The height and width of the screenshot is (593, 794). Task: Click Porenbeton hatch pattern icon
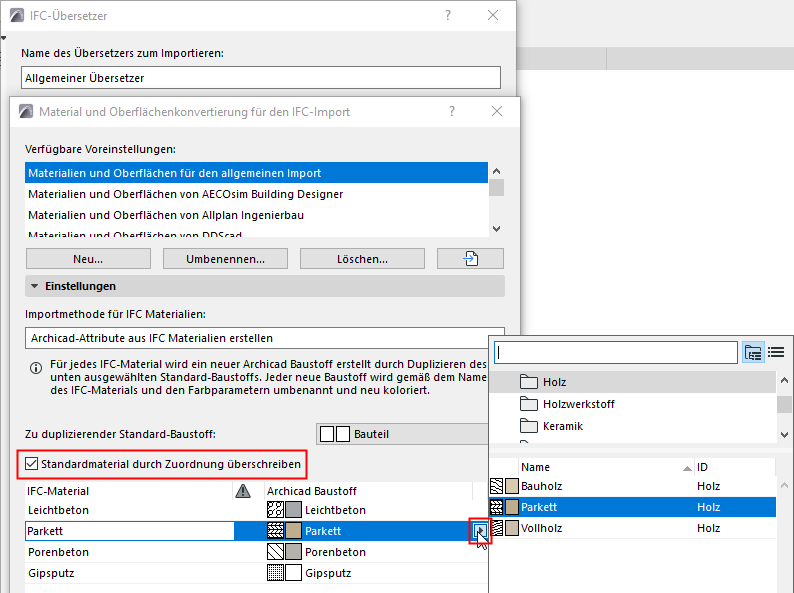click(x=275, y=552)
